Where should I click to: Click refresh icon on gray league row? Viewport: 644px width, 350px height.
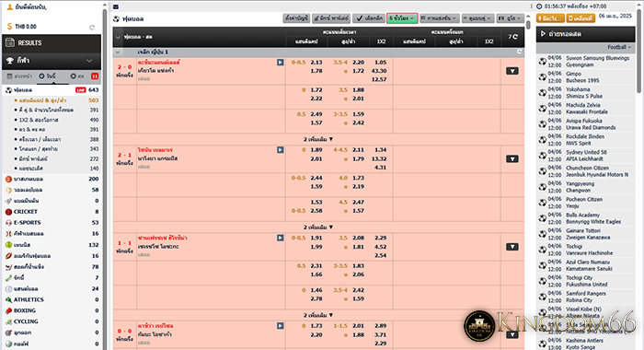tap(519, 52)
